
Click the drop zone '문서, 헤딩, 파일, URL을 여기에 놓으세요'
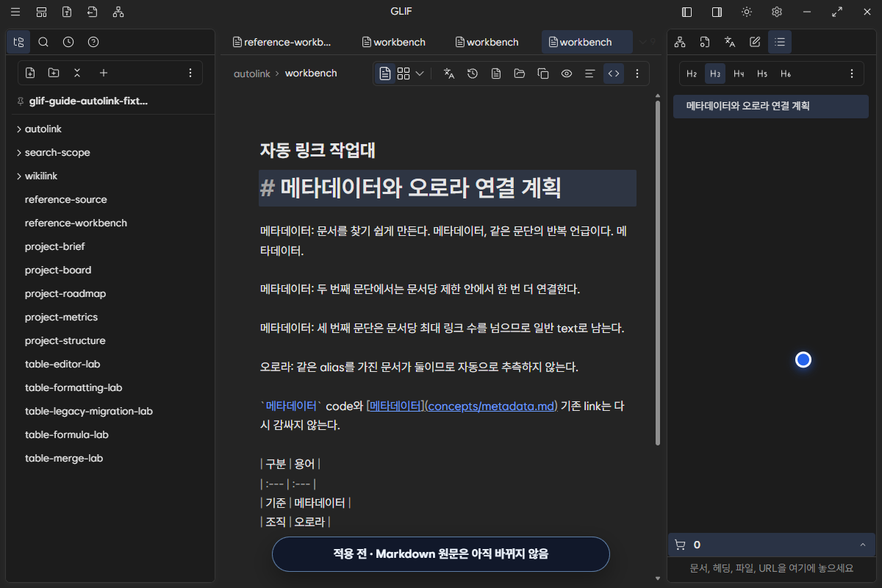click(x=771, y=568)
